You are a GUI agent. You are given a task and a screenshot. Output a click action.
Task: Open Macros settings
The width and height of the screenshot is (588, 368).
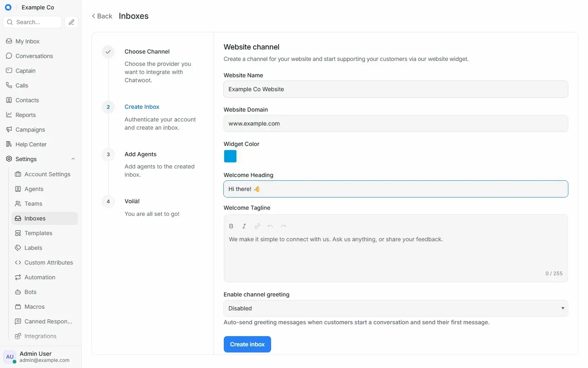tap(45, 307)
